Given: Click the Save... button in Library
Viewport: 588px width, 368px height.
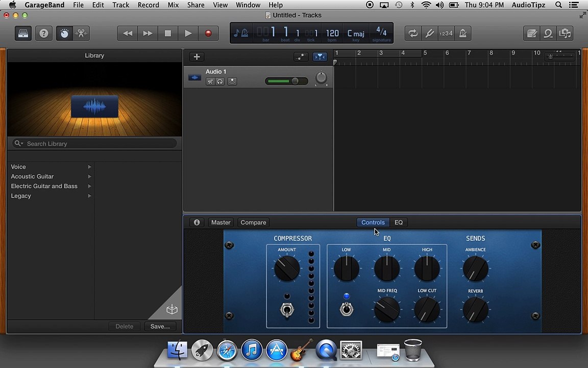Looking at the screenshot, I should [x=160, y=326].
